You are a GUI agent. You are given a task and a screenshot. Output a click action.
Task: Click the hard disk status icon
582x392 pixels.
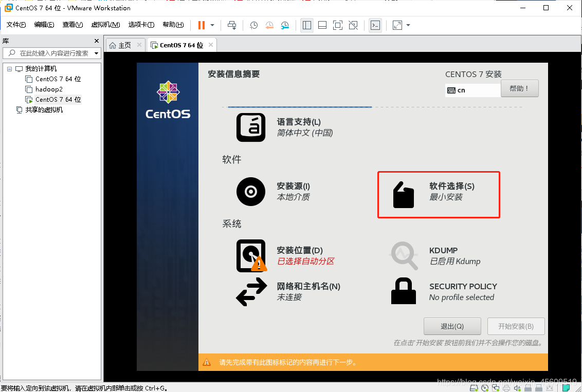point(474,388)
